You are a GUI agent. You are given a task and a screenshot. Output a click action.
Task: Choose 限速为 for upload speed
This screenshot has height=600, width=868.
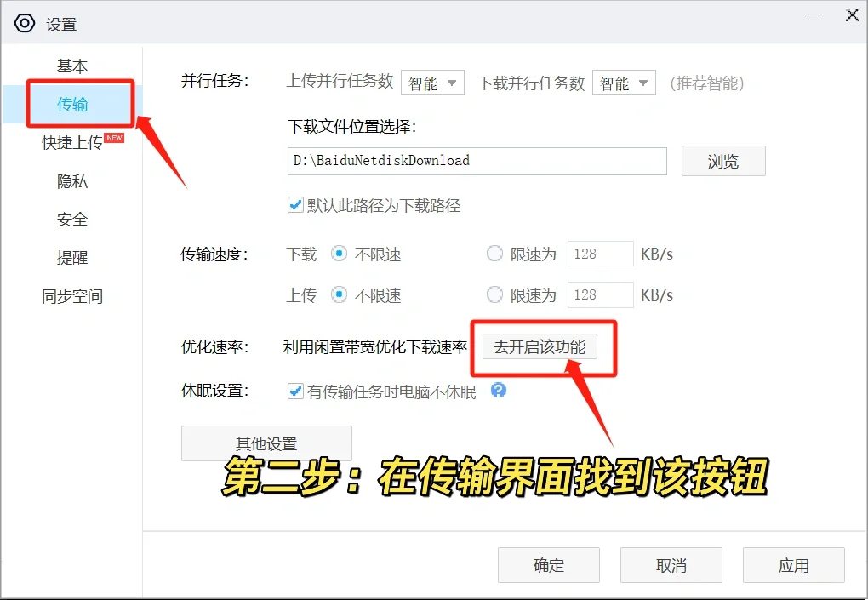[494, 295]
